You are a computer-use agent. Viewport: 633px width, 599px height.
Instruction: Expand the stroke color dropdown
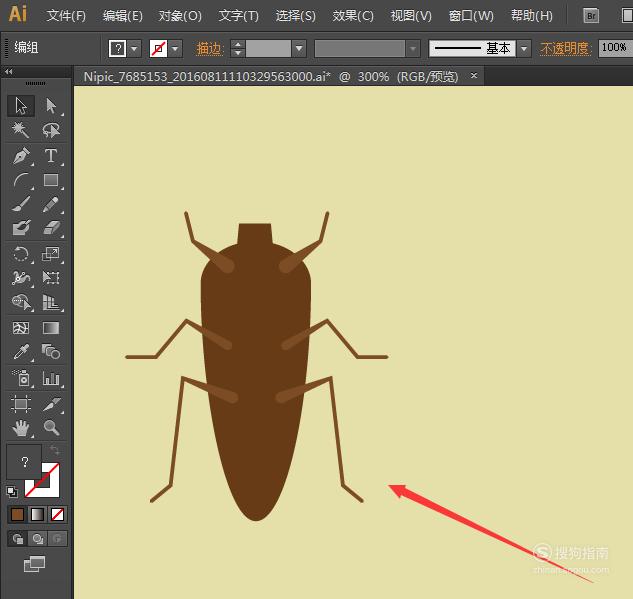(175, 48)
